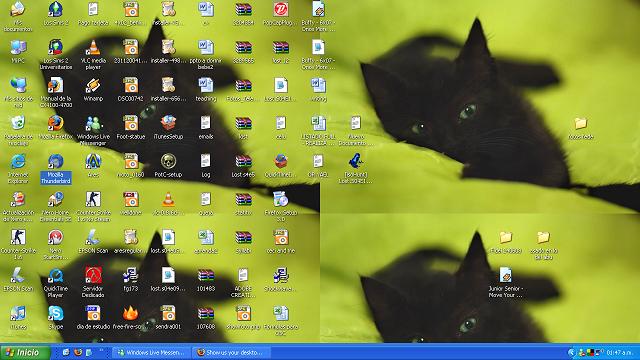The height and width of the screenshot is (360, 640).
Task: Select the free-fire flame icon
Action: pyautogui.click(x=131, y=318)
